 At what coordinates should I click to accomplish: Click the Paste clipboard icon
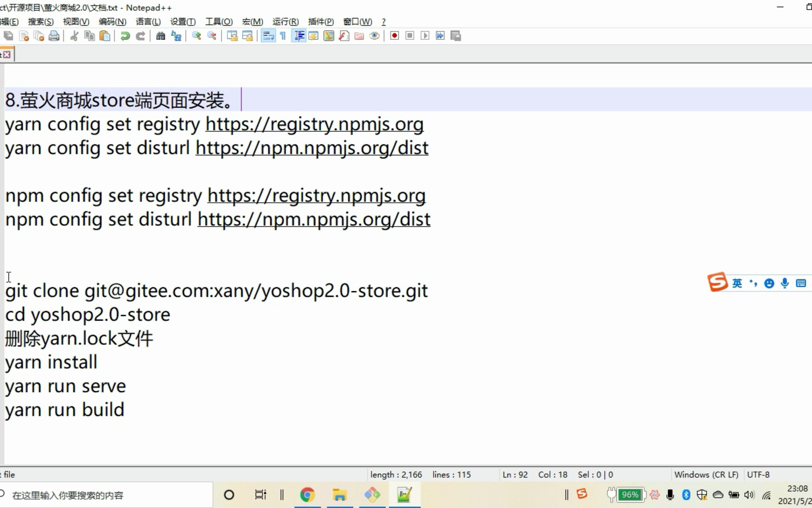pyautogui.click(x=105, y=36)
